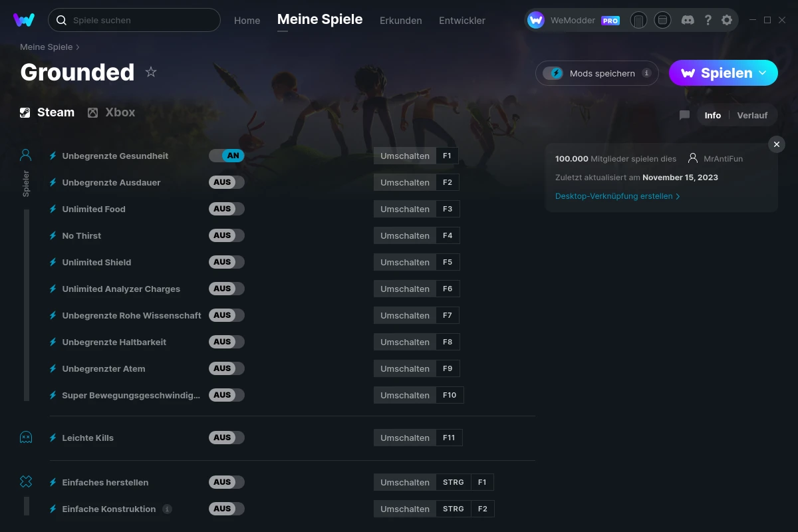The width and height of the screenshot is (798, 532).
Task: Click lightning icon next to No Thirst
Action: (x=53, y=235)
